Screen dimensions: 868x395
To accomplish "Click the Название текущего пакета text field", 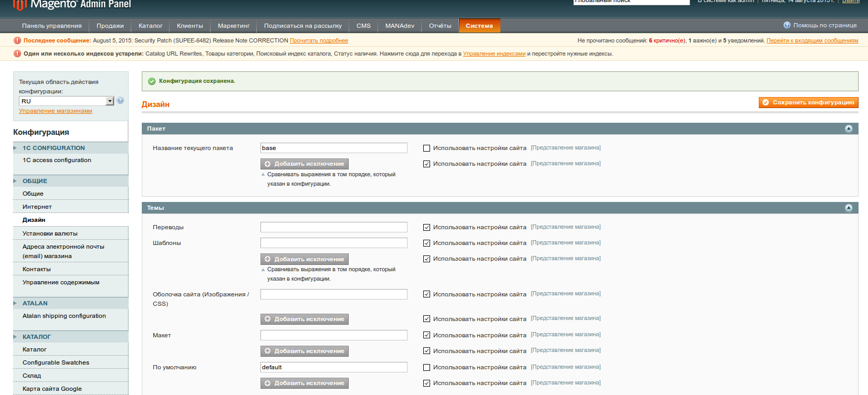I will coord(334,148).
